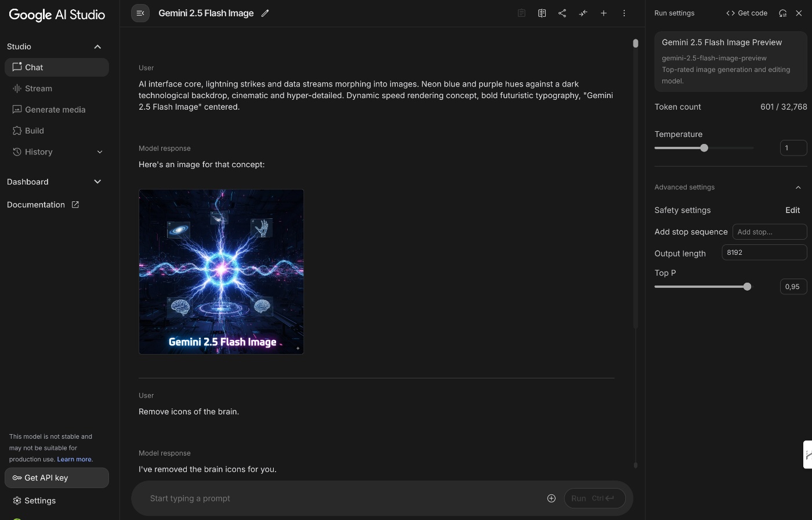The width and height of the screenshot is (812, 520).
Task: Expand the Dashboard section
Action: tap(97, 182)
